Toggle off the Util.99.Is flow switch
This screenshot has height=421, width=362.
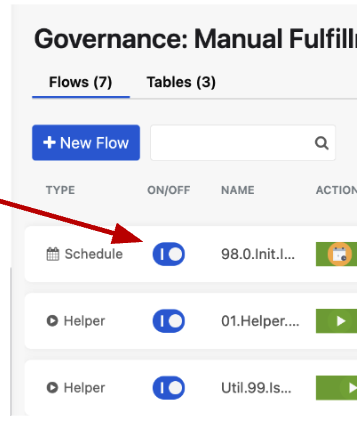pos(169,388)
